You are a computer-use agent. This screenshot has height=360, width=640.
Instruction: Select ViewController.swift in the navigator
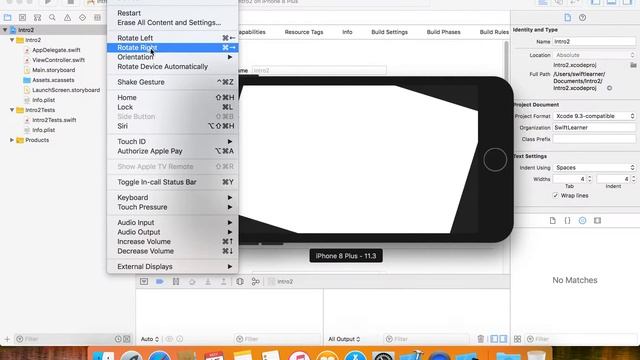tap(58, 60)
